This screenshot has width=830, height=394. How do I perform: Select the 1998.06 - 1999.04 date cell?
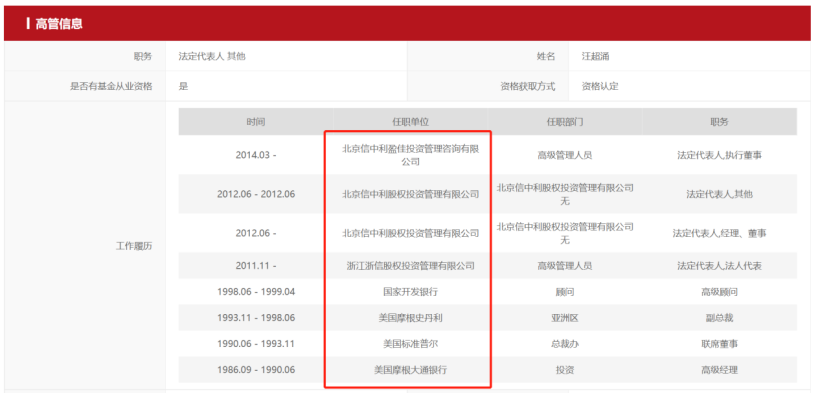click(256, 292)
